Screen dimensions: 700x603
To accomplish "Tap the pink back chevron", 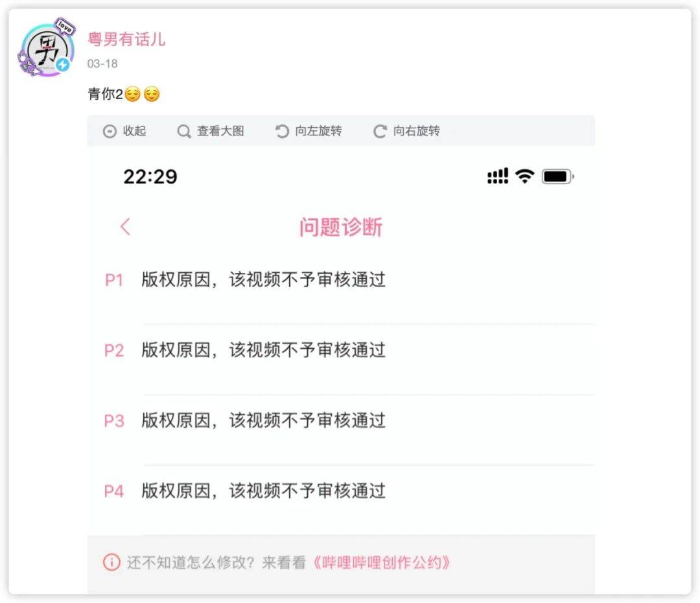I will (x=126, y=226).
